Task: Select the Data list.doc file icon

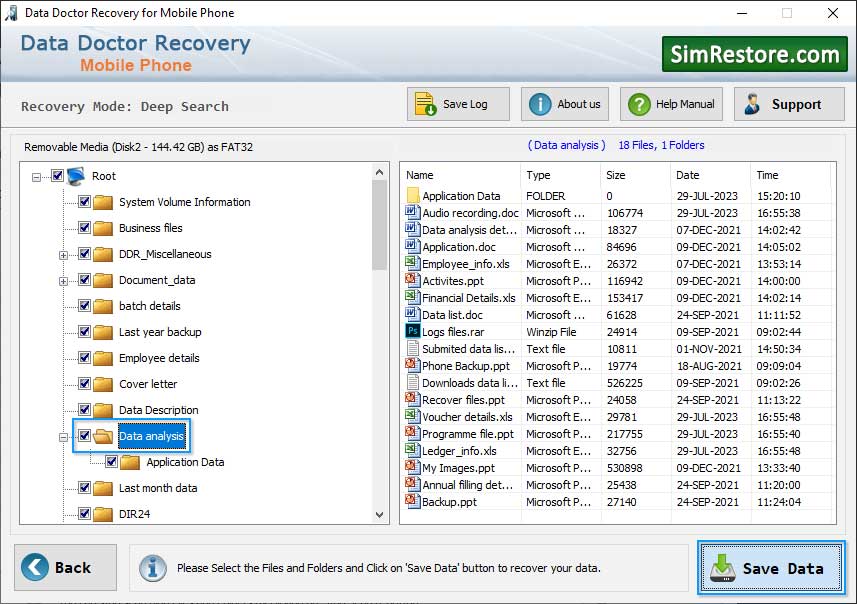Action: 412,314
